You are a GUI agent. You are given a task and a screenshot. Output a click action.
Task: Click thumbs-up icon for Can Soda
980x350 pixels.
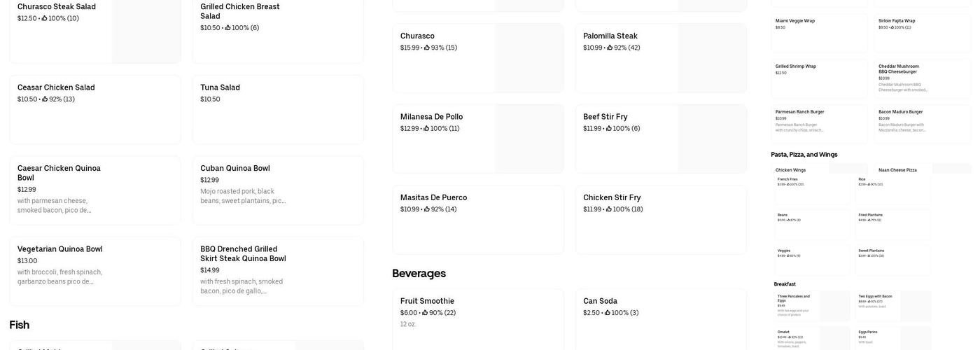pos(608,313)
